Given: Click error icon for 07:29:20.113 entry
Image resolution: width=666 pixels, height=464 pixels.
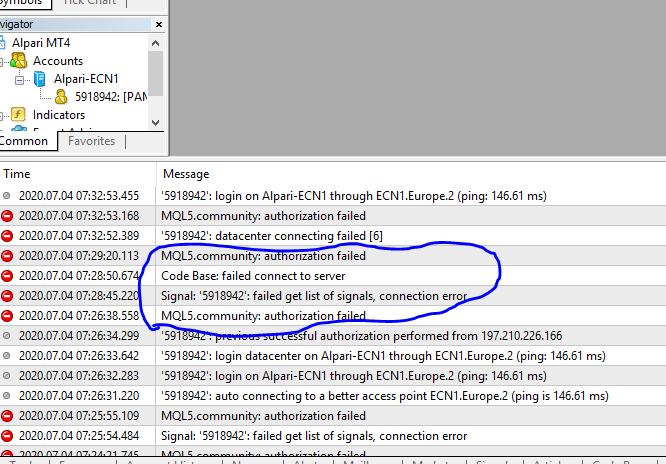Looking at the screenshot, I should click(7, 256).
